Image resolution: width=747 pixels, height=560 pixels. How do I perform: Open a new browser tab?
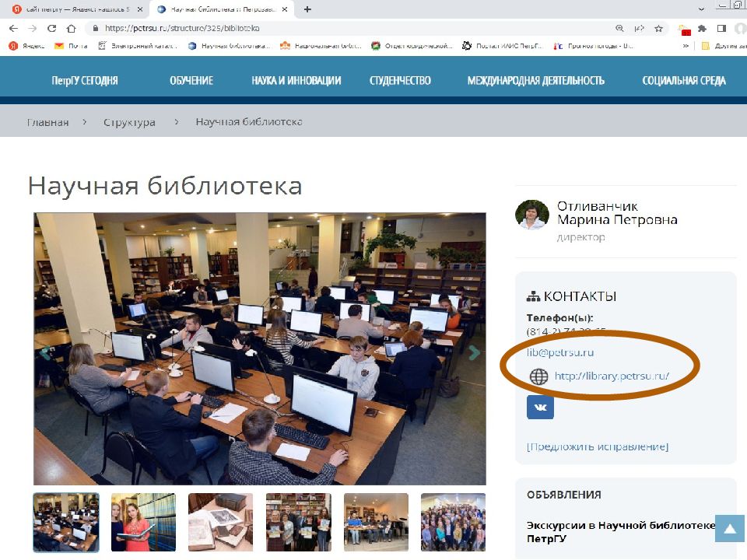point(307,9)
